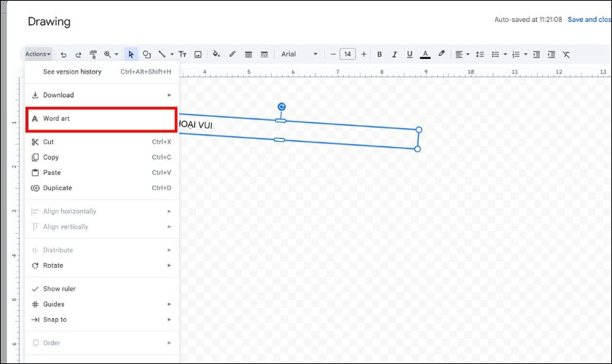Choose Copy from Actions menu
The height and width of the screenshot is (364, 612).
click(x=102, y=157)
